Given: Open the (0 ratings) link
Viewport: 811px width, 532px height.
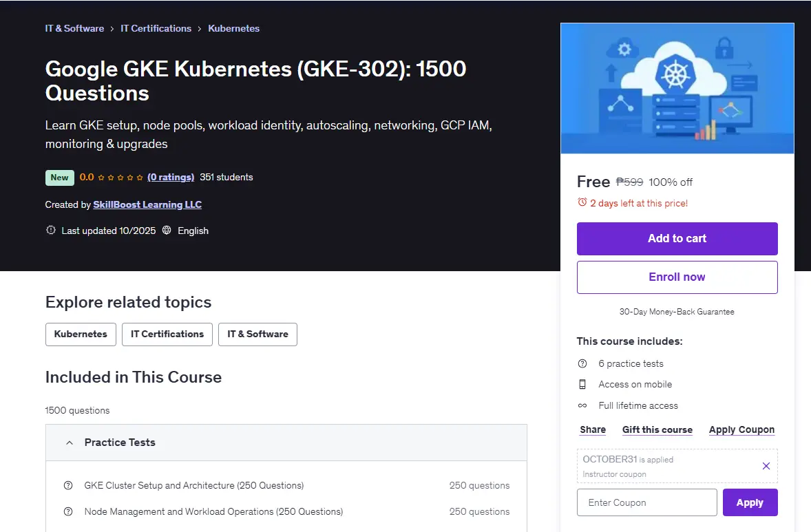Looking at the screenshot, I should click(x=171, y=178).
